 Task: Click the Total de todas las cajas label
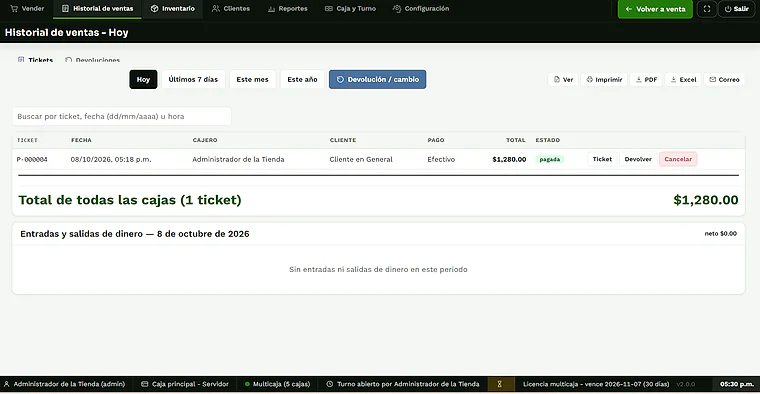[130, 200]
